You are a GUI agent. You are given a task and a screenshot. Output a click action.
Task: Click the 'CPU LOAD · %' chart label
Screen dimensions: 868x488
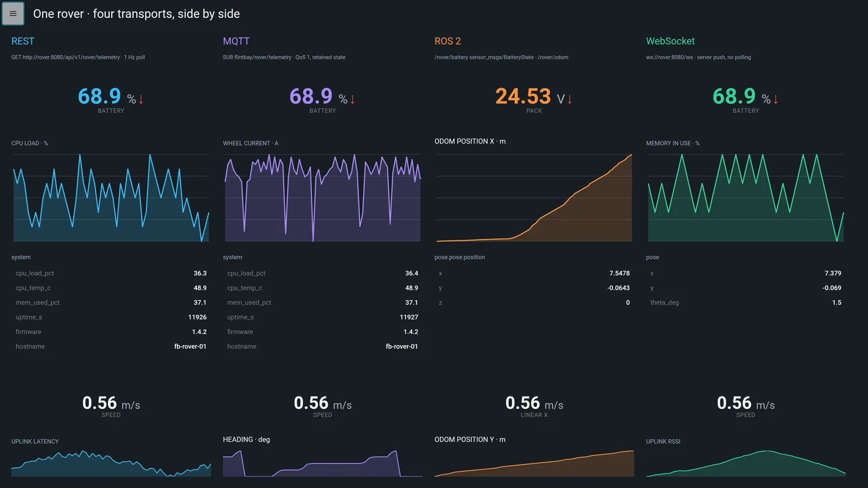point(30,143)
